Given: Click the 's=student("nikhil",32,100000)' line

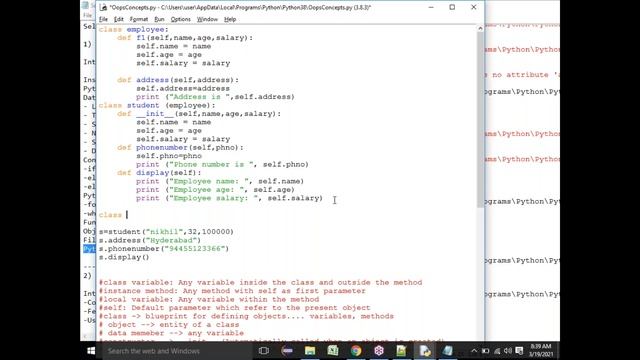Looking at the screenshot, I should pyautogui.click(x=166, y=232).
